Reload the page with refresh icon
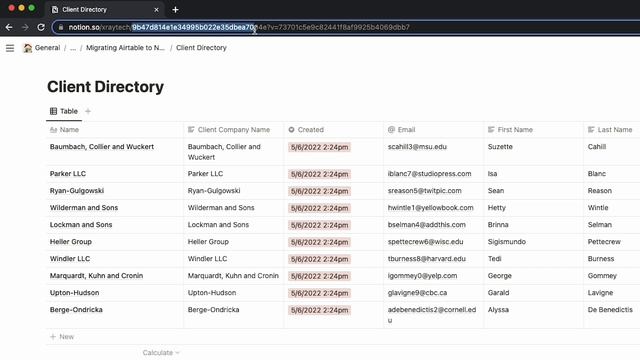The height and width of the screenshot is (360, 640). pyautogui.click(x=41, y=27)
